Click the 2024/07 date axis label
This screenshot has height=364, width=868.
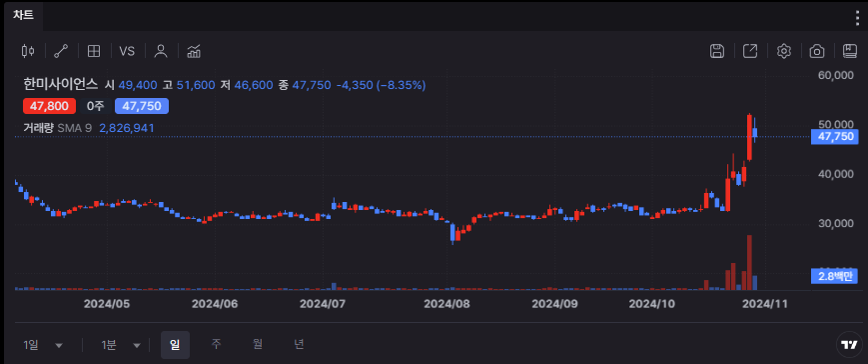click(x=323, y=304)
